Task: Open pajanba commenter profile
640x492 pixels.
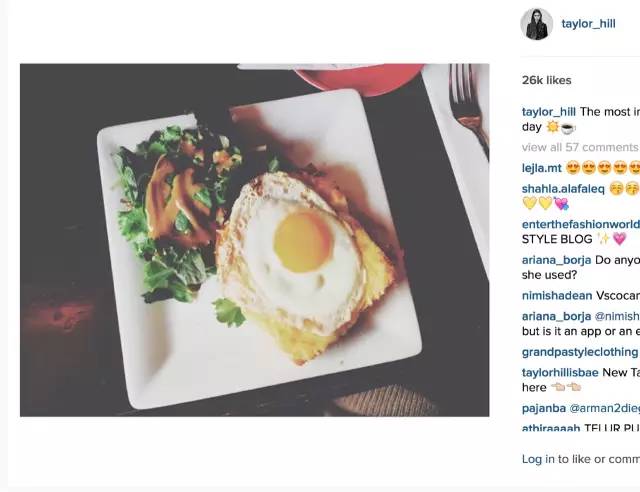Action: pos(544,408)
